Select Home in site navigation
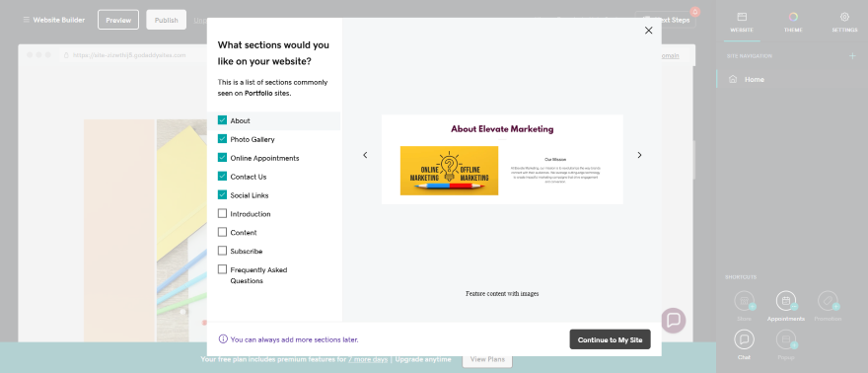 [x=792, y=79]
